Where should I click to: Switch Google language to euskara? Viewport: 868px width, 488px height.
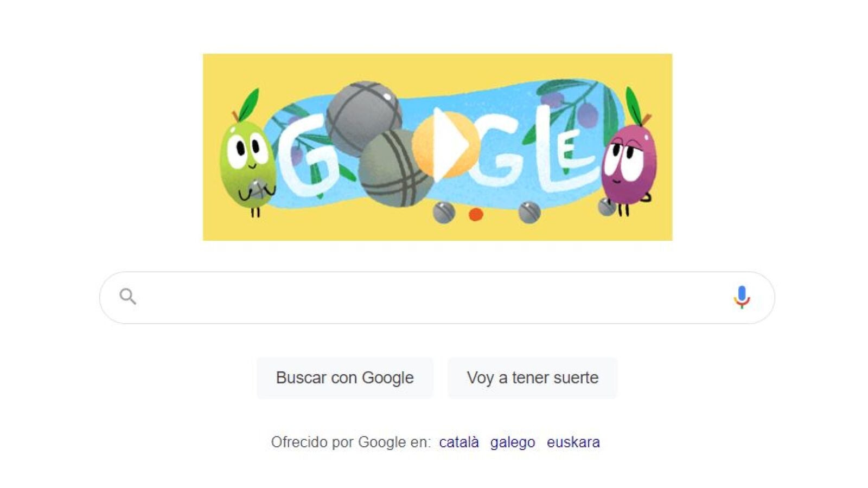[x=573, y=442]
